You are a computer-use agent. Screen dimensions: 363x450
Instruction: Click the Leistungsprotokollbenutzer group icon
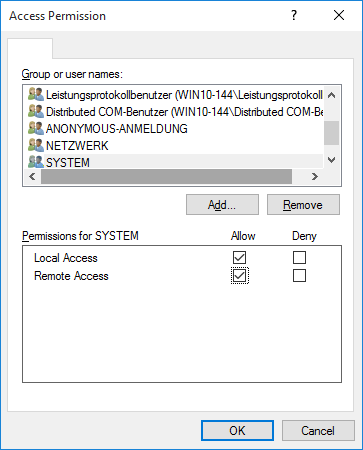(36, 95)
